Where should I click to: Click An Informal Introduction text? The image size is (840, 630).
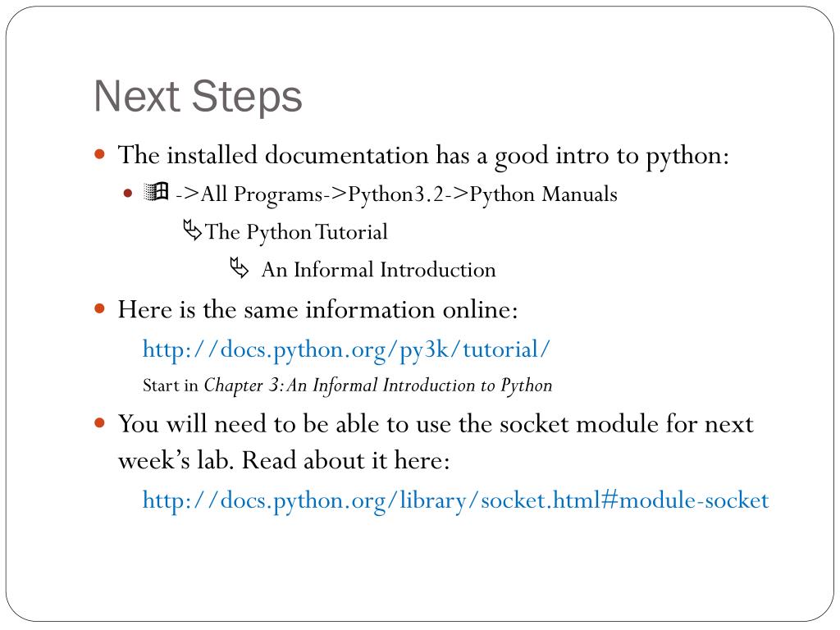[x=379, y=269]
